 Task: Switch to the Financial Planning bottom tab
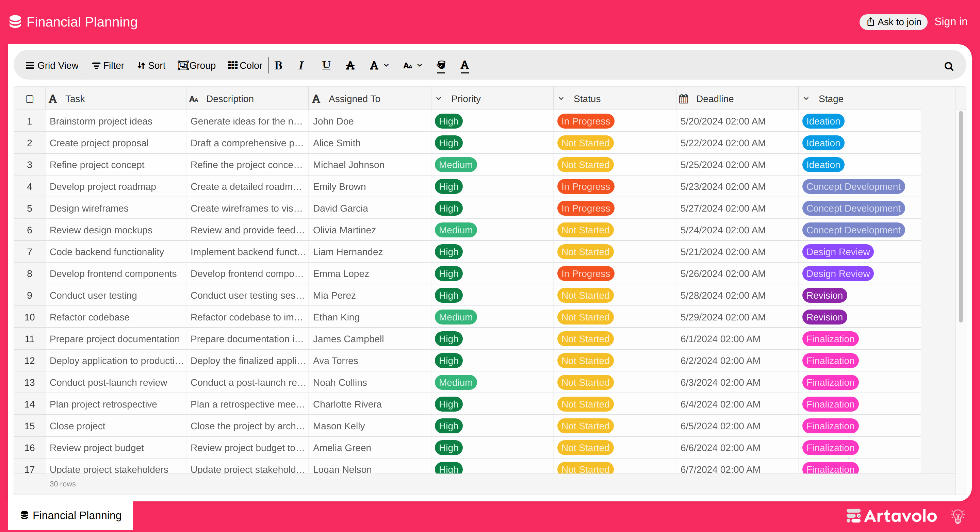pyautogui.click(x=71, y=515)
